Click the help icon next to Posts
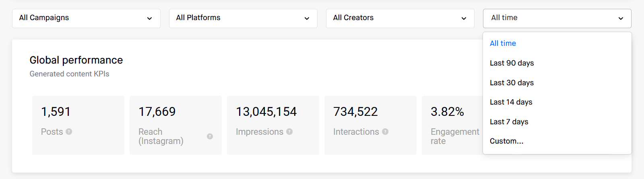 (x=69, y=132)
